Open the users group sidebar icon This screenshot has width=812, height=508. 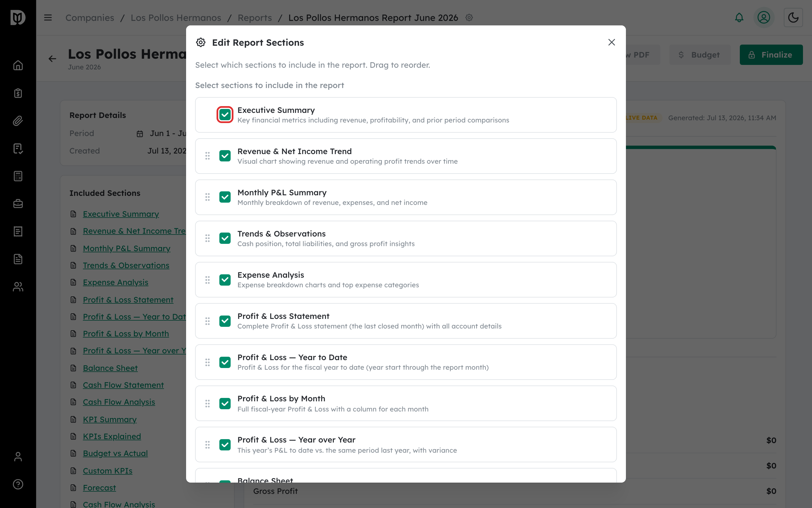(18, 286)
